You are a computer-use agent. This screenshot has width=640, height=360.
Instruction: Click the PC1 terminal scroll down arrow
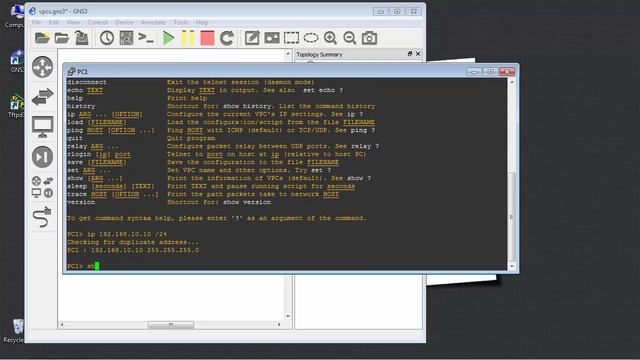512,266
